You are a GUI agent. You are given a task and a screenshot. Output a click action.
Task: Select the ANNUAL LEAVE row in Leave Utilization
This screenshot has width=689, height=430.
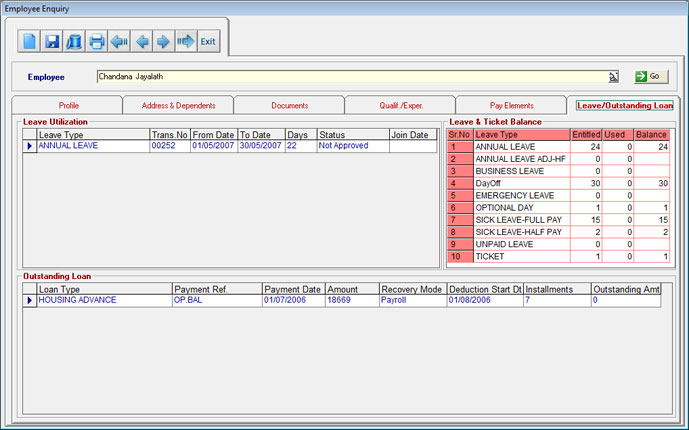[x=90, y=146]
